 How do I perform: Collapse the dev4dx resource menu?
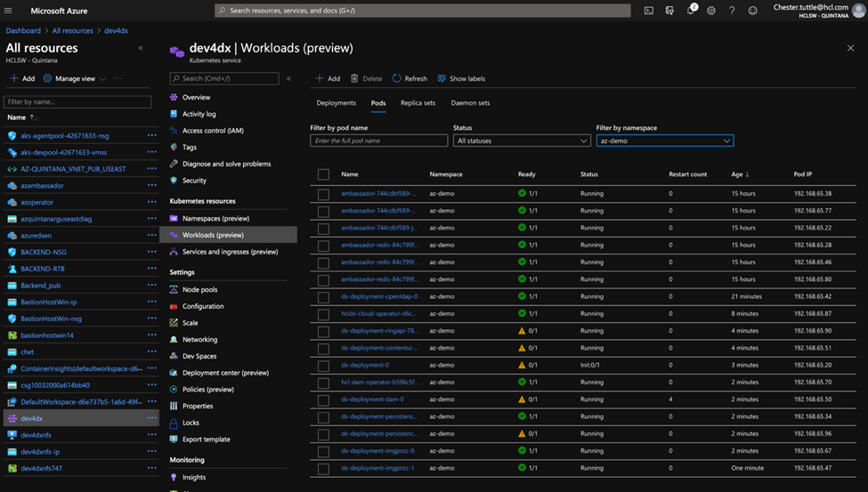click(x=289, y=78)
